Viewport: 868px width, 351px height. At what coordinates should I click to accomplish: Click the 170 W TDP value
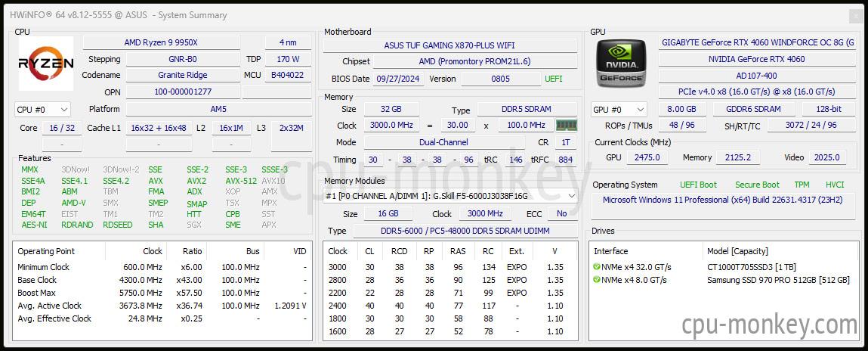[x=288, y=59]
